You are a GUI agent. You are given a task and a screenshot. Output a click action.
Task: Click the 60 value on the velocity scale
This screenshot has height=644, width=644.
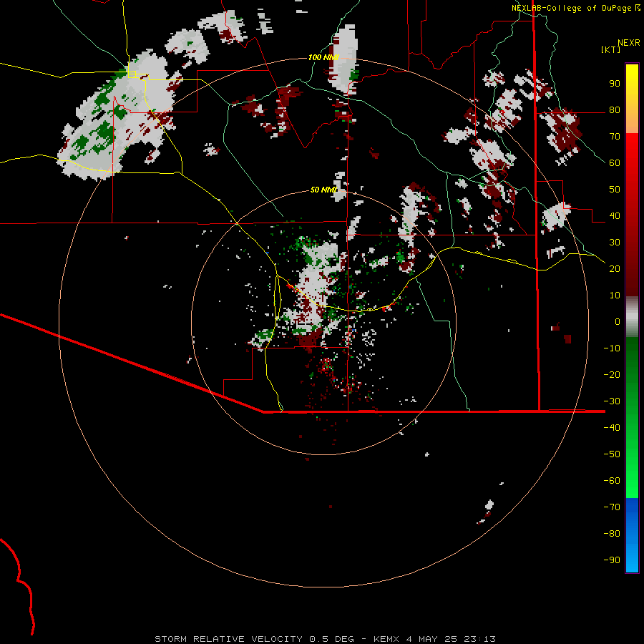(615, 163)
